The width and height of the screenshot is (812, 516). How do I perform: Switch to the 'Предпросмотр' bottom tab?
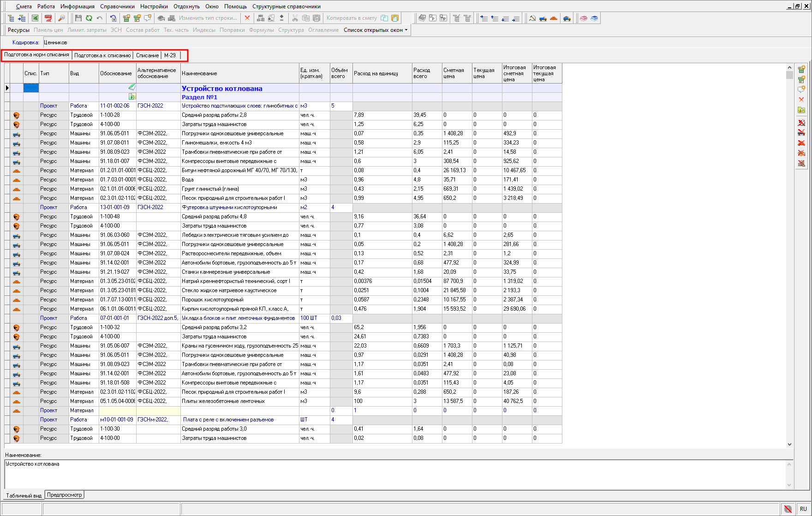coord(65,495)
